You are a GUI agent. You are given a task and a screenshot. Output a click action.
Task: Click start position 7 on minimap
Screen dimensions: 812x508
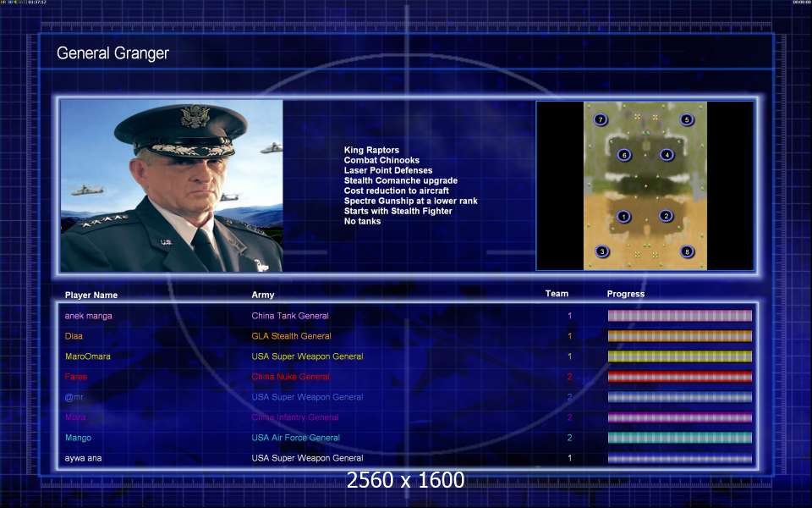tap(601, 119)
